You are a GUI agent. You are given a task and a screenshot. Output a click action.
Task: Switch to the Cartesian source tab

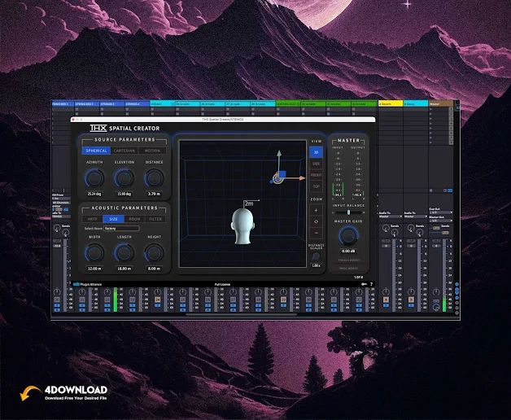click(124, 151)
